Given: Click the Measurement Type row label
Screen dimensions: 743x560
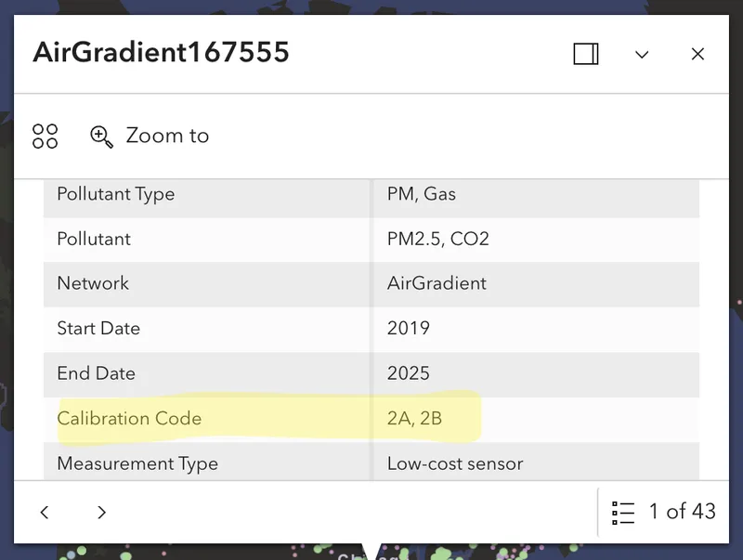Looking at the screenshot, I should click(137, 462).
